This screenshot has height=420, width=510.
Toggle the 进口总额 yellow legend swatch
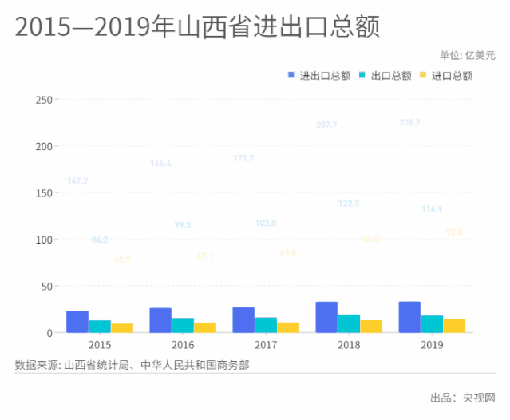click(423, 75)
